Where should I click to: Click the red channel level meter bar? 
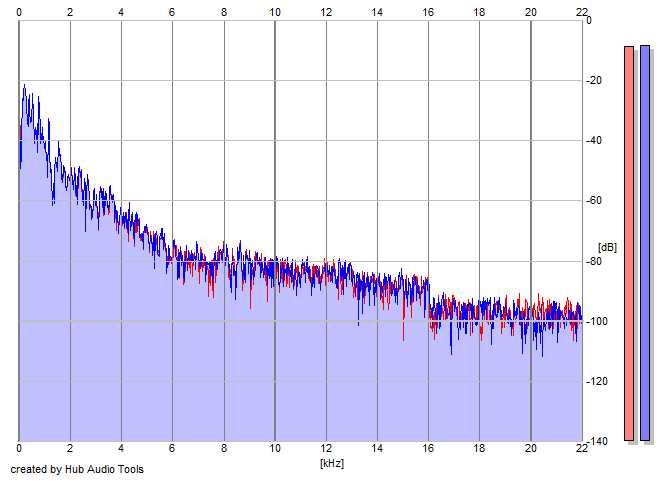629,243
